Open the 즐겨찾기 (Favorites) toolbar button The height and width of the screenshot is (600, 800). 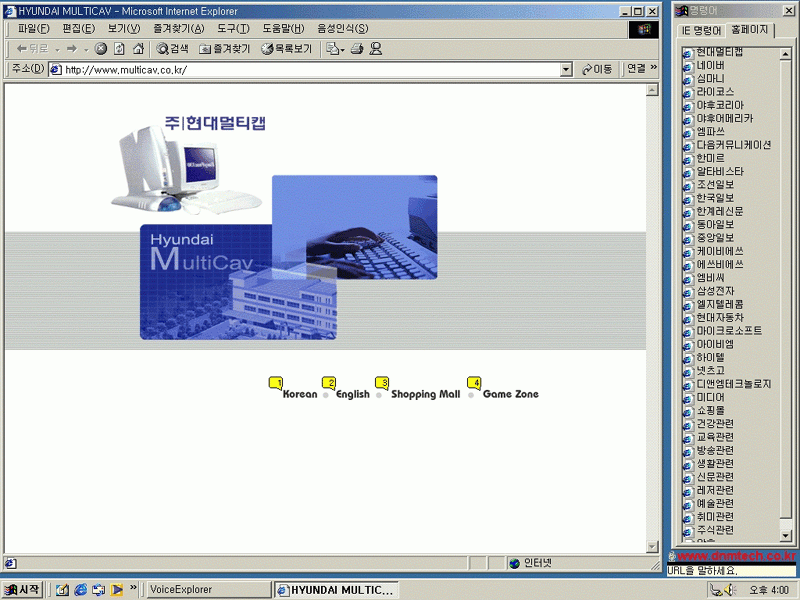pos(224,49)
